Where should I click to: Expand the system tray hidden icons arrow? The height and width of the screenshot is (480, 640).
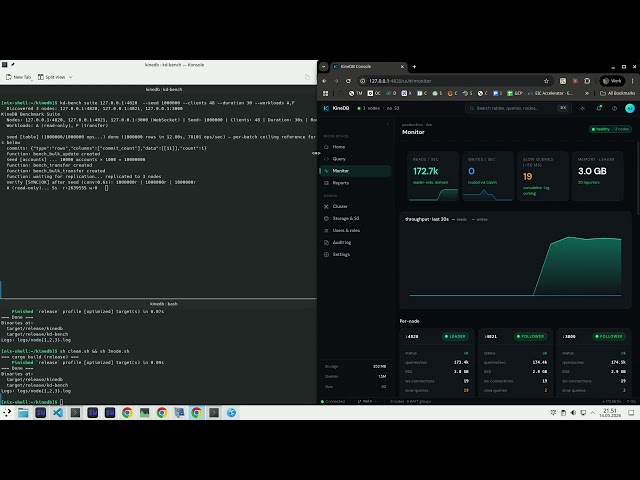593,413
